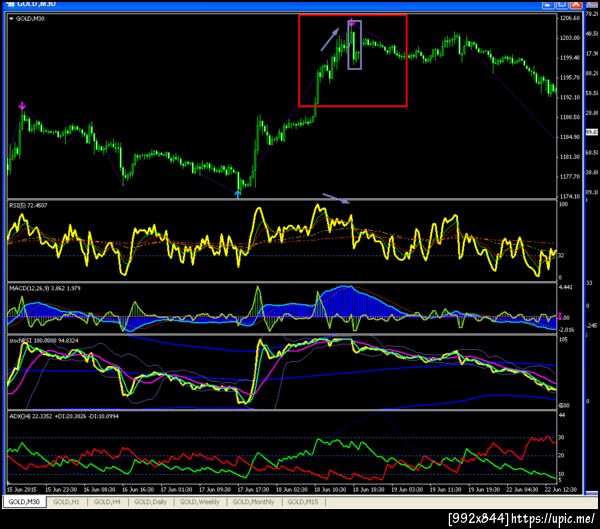
Task: Click the 19 Jun 11:30 time axis label
Action: [445, 490]
